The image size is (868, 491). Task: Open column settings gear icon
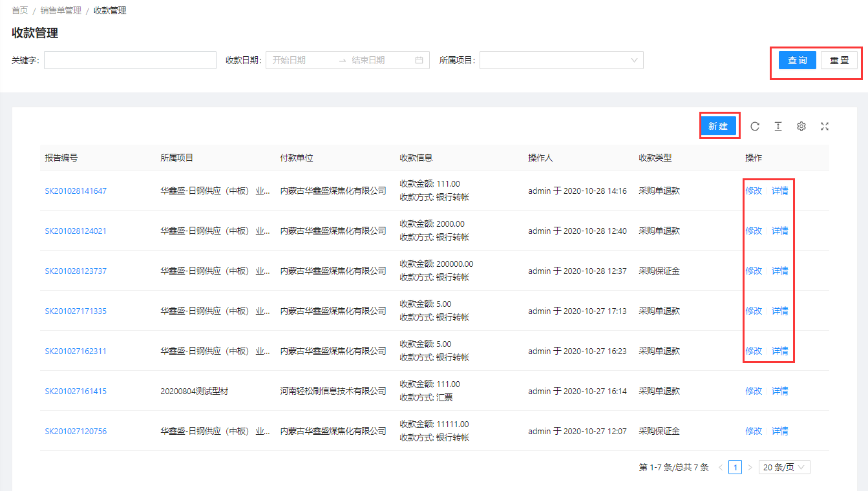[801, 127]
